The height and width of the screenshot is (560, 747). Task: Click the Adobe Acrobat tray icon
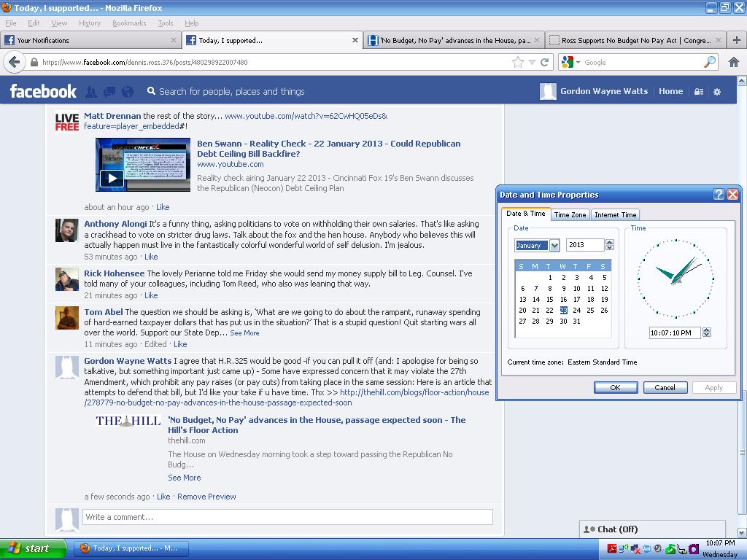[x=612, y=548]
